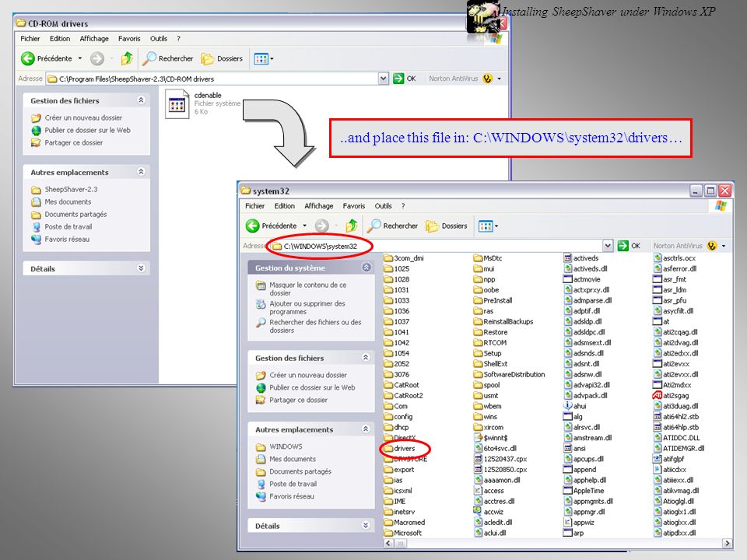Viewport: 747px width, 560px height.
Task: Click horizontal scrollbar left arrow in system32 window
Action: coord(388,543)
